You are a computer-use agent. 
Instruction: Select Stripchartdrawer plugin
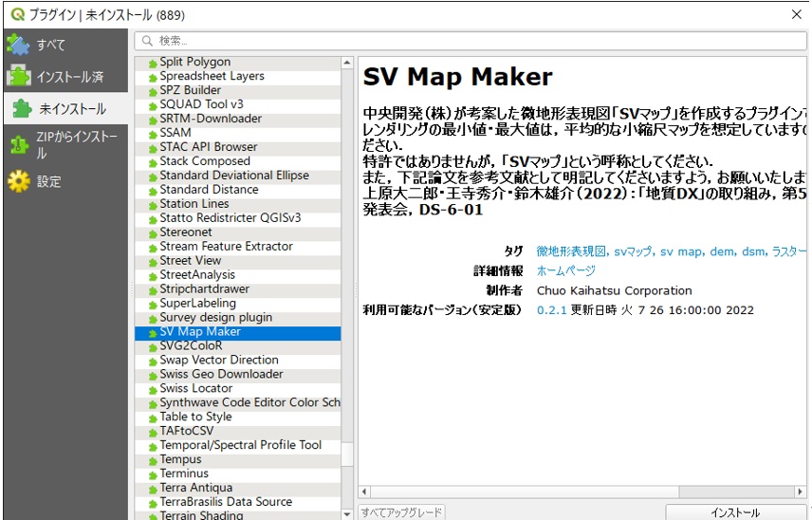(x=238, y=289)
